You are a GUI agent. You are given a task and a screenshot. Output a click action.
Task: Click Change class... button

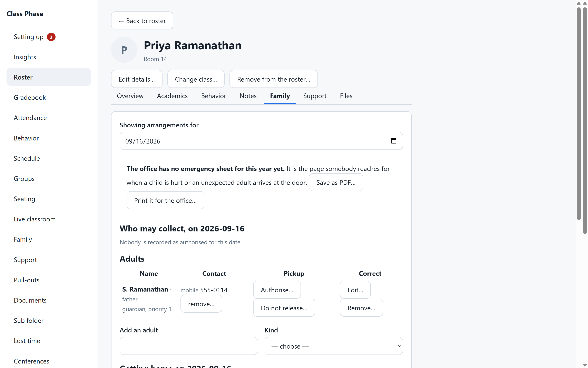pos(196,79)
